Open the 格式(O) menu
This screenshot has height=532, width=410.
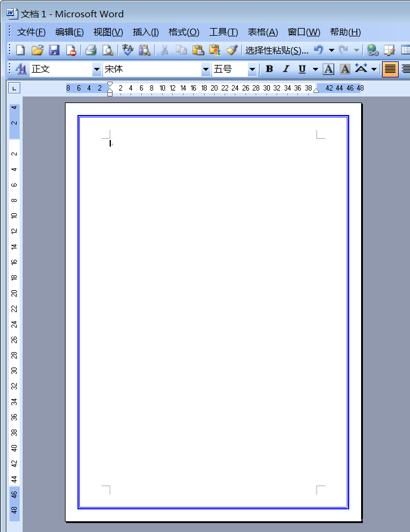point(184,32)
